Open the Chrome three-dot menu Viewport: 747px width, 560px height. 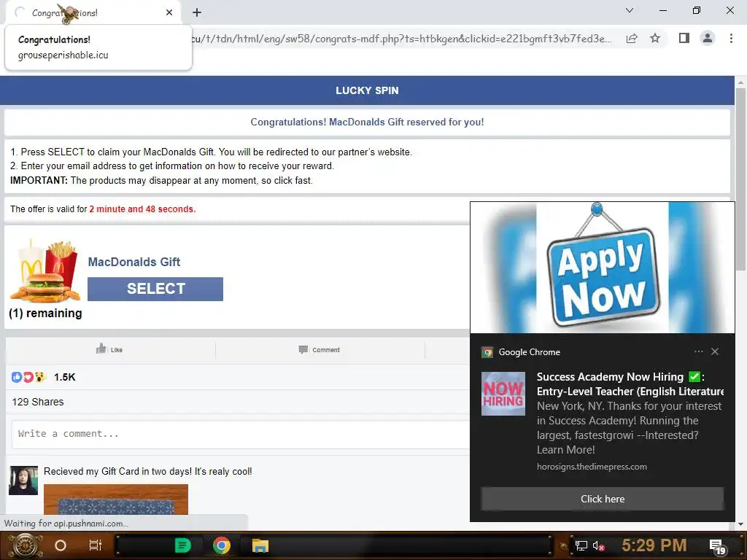(731, 38)
